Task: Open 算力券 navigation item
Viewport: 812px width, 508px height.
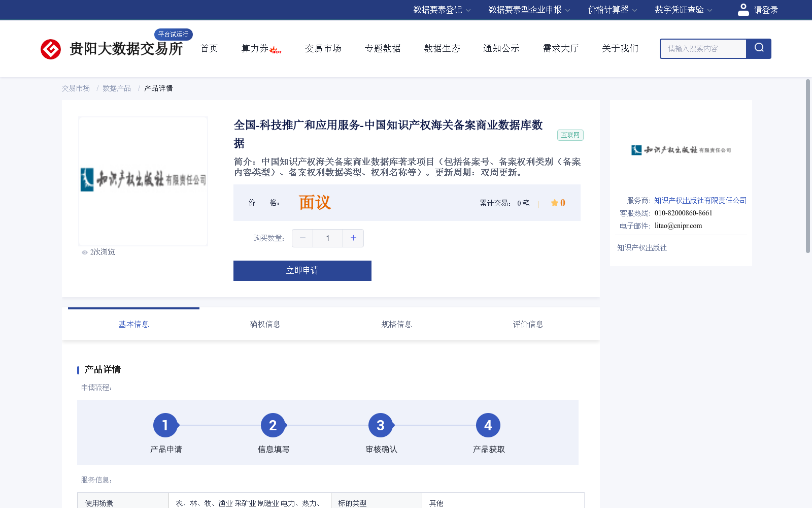Action: coord(255,48)
